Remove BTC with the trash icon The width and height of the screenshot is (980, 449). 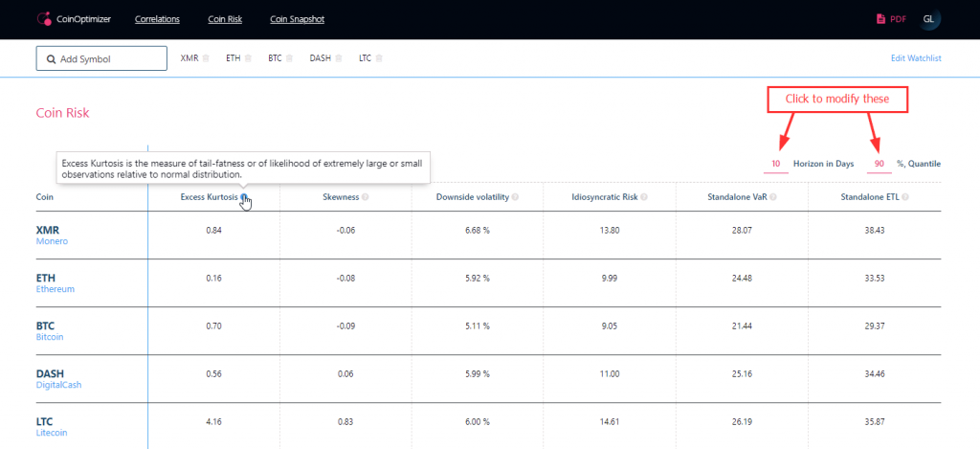pyautogui.click(x=290, y=58)
